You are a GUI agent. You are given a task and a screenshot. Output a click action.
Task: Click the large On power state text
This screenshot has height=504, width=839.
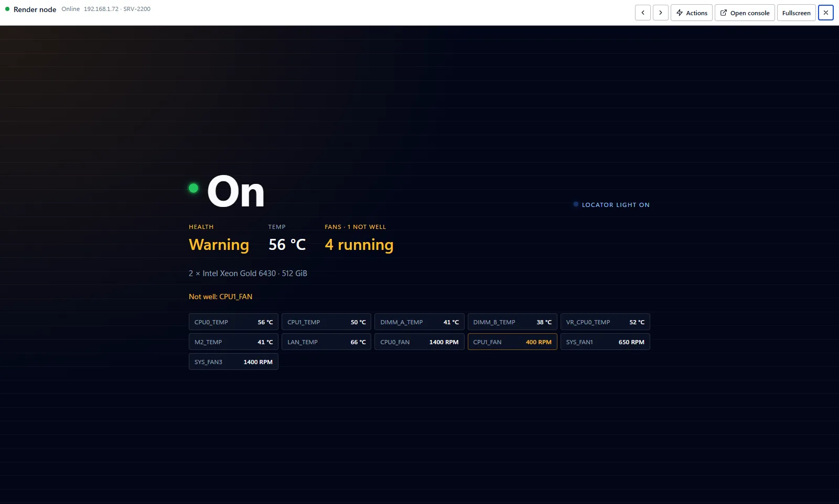(x=236, y=191)
